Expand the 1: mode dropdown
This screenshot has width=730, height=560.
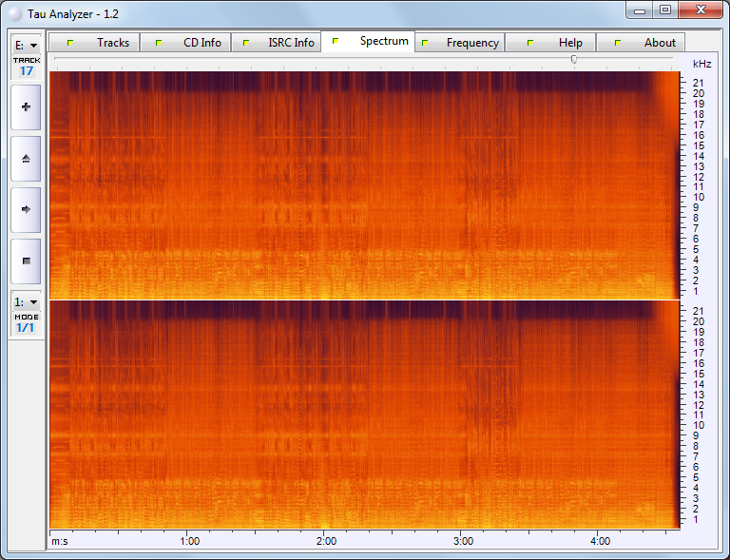[26, 301]
